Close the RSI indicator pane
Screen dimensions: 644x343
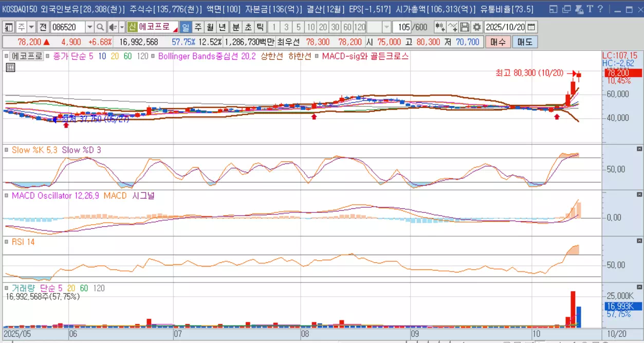click(x=639, y=240)
